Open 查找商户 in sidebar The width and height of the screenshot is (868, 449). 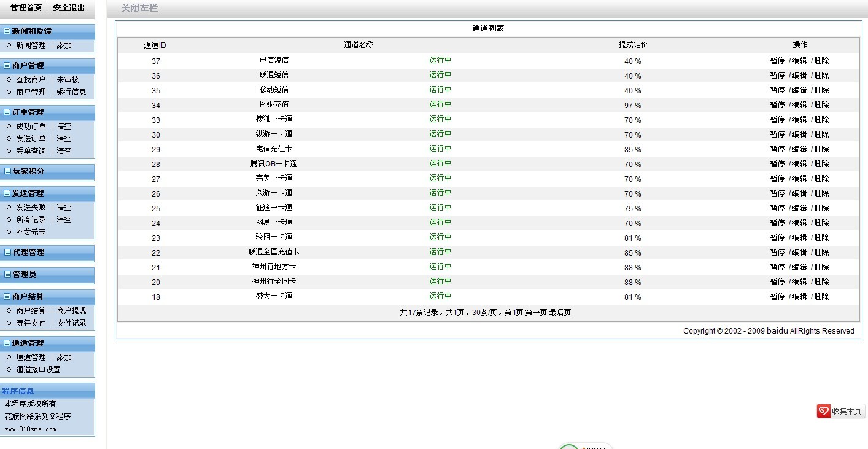click(31, 80)
